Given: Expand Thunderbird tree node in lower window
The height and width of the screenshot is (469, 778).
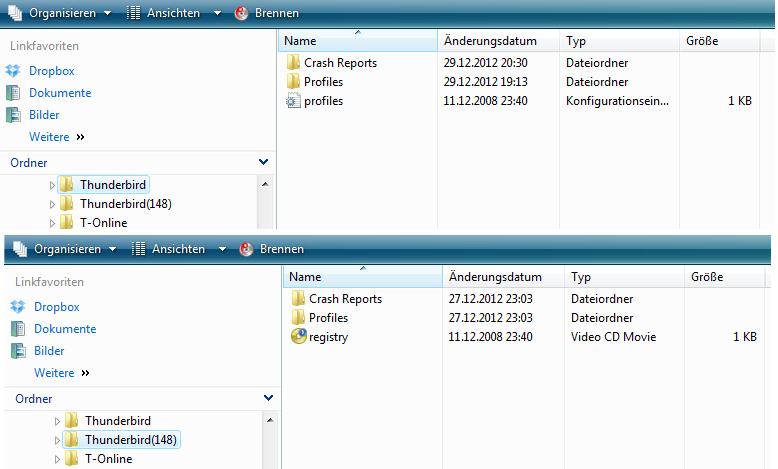Looking at the screenshot, I should [57, 421].
